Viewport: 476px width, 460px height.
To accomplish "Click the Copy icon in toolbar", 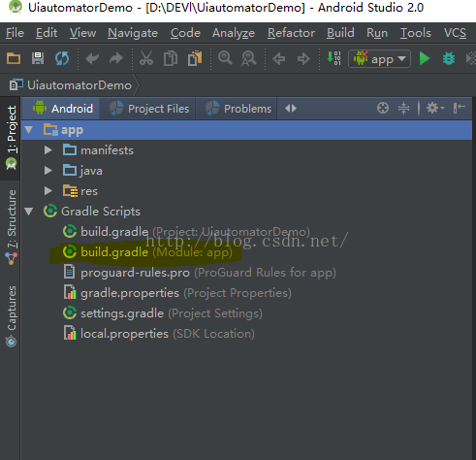I will 171,58.
